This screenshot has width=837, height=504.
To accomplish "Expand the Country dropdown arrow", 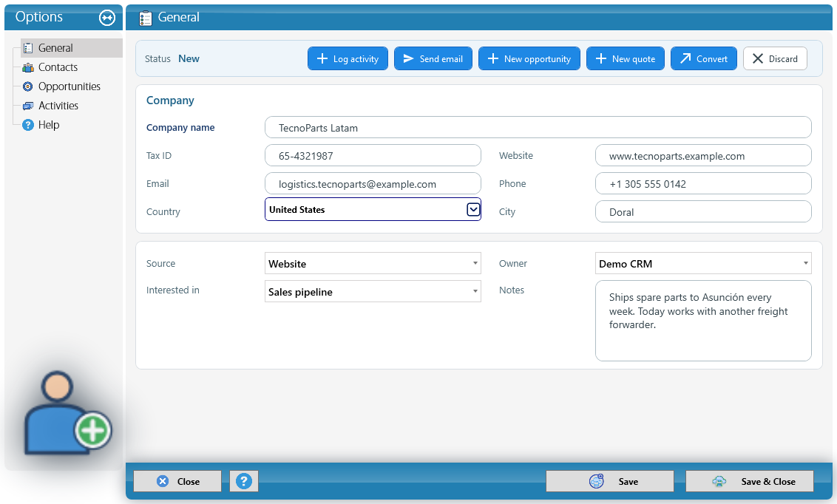I will pos(473,210).
